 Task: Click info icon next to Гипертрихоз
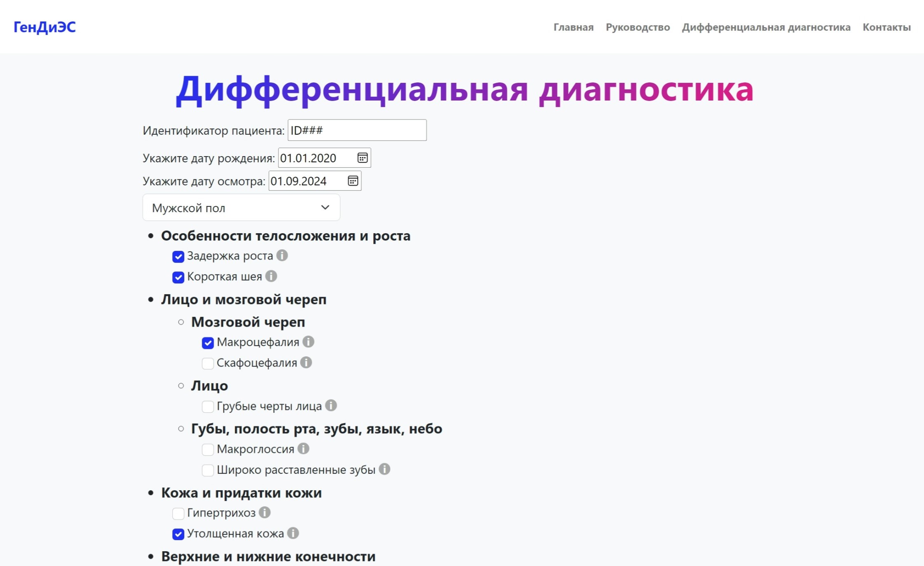coord(264,512)
